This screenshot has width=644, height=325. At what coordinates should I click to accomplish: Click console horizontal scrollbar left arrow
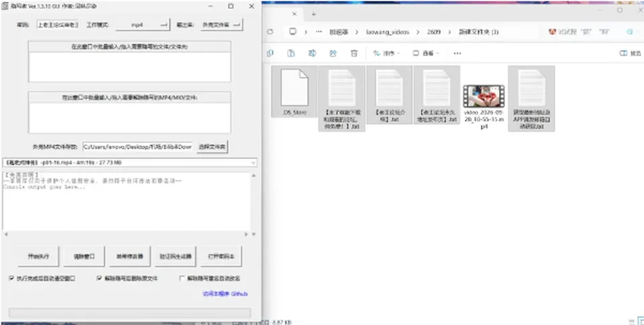tap(6, 234)
